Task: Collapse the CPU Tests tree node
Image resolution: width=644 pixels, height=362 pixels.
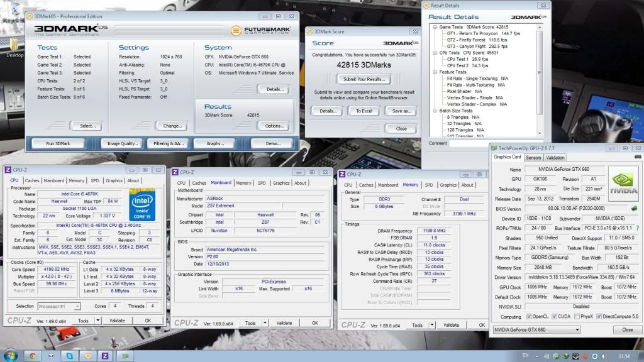Action: [x=435, y=53]
